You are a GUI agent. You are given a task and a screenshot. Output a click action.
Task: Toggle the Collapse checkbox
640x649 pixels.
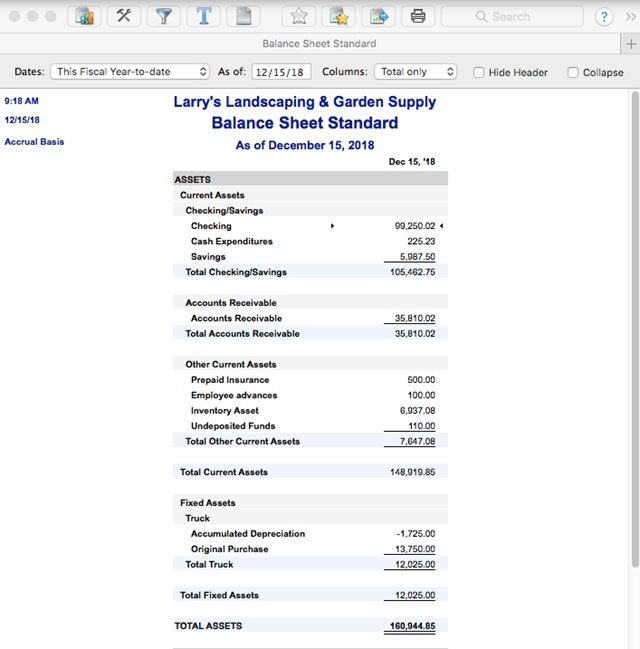coord(573,72)
